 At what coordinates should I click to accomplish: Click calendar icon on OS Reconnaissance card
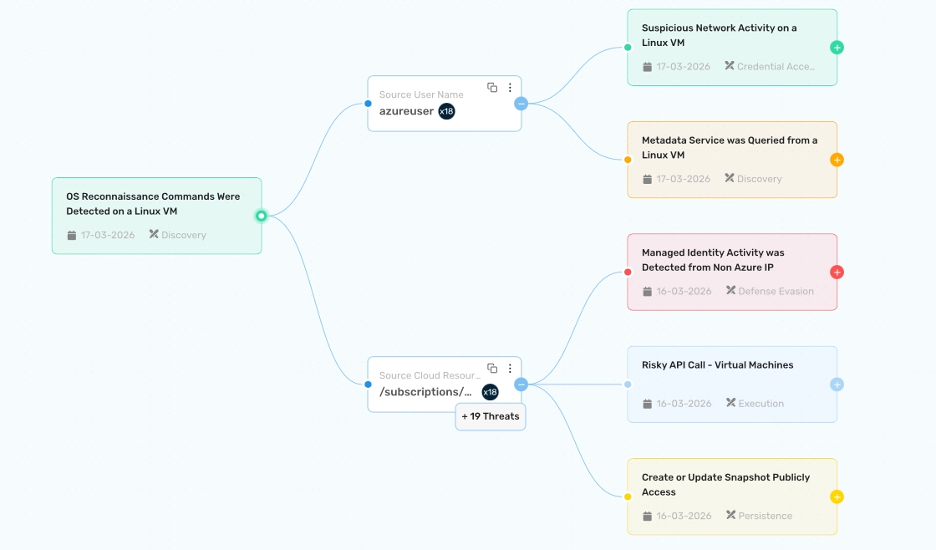[72, 235]
